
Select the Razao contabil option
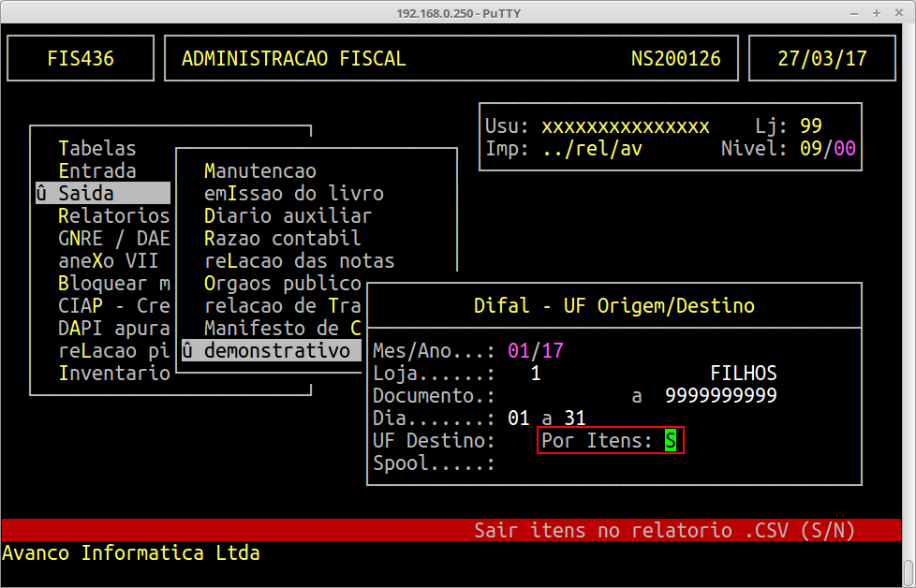[282, 239]
